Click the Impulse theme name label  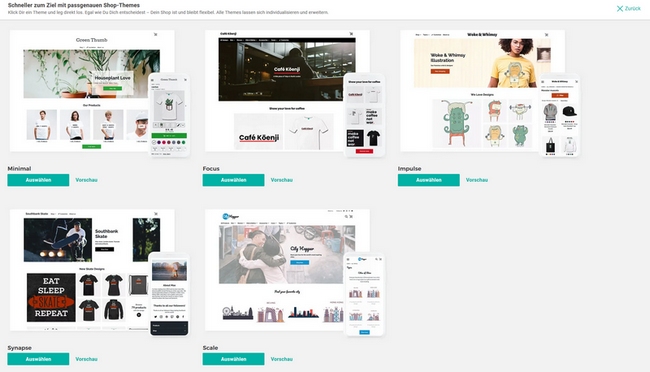(410, 168)
